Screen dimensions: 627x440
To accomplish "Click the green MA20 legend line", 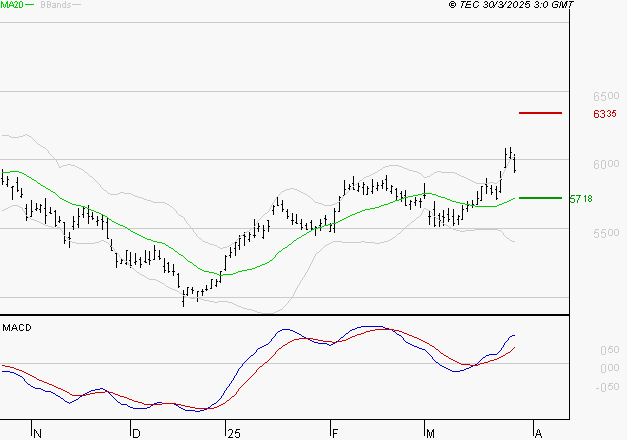I will tap(30, 5).
